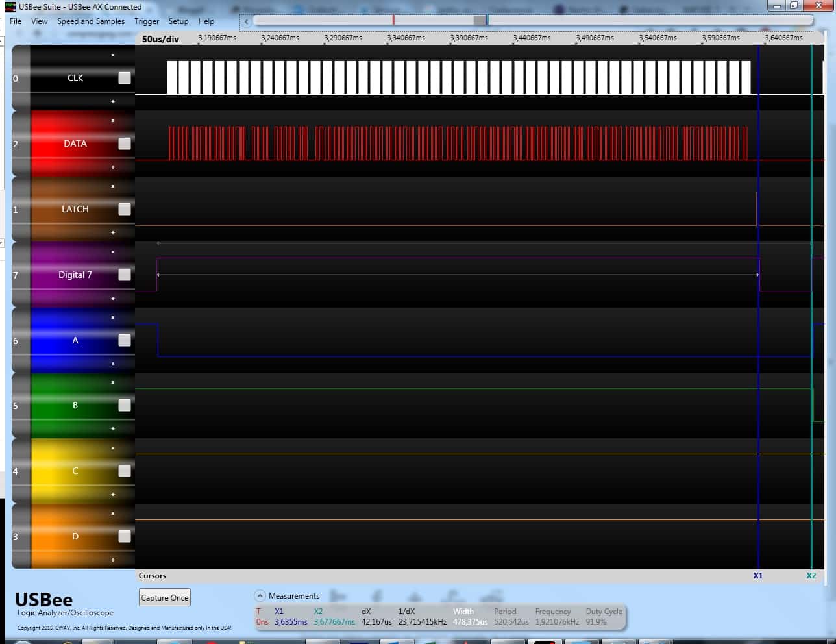Enlarge Digital 7 waveform with its plus icon
Screen dimensions: 836x644
coord(113,298)
